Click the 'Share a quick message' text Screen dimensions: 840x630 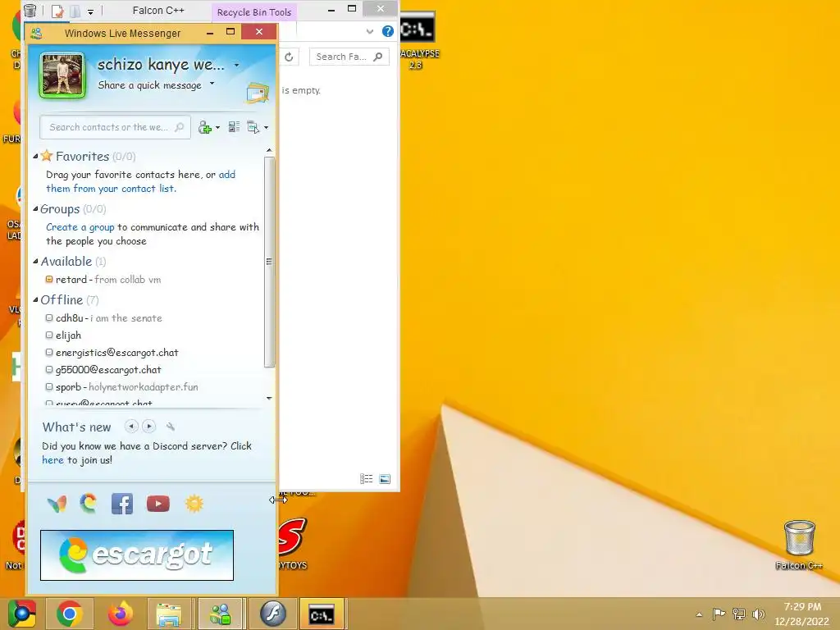click(149, 85)
